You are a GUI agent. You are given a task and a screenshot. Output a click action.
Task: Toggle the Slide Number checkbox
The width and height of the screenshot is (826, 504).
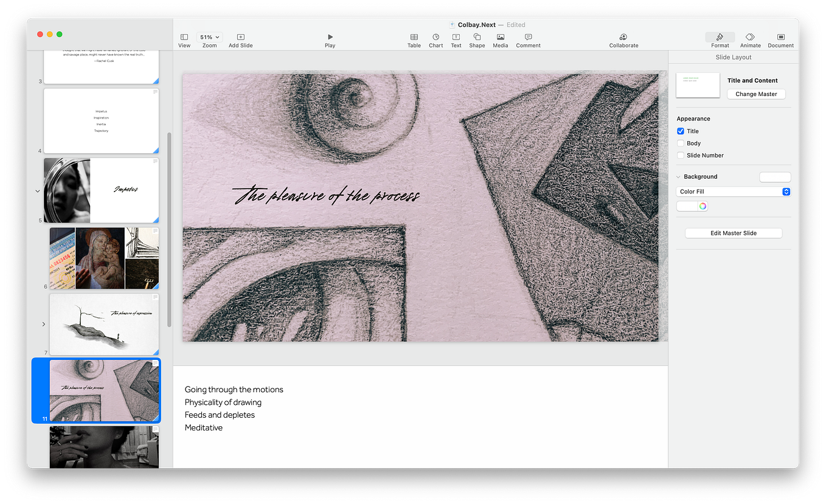681,155
